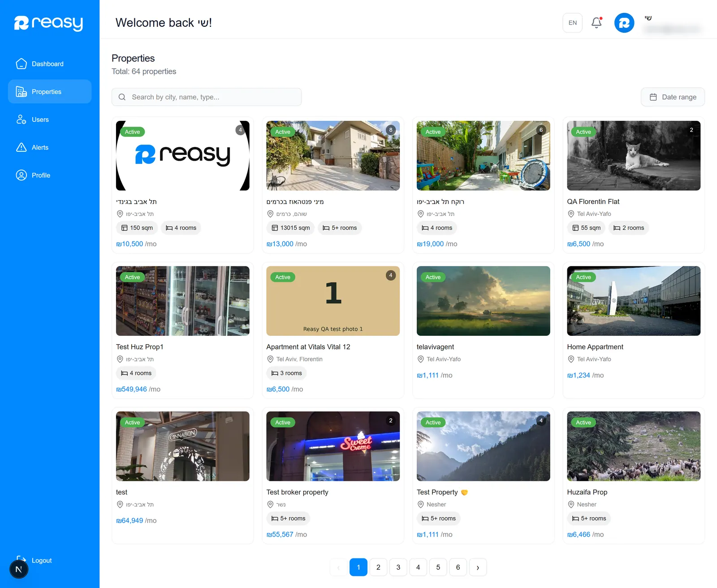Select current page 1 button

coord(358,567)
